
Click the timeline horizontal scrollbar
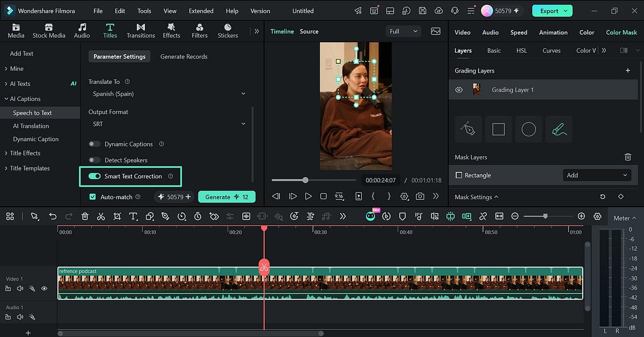191,333
